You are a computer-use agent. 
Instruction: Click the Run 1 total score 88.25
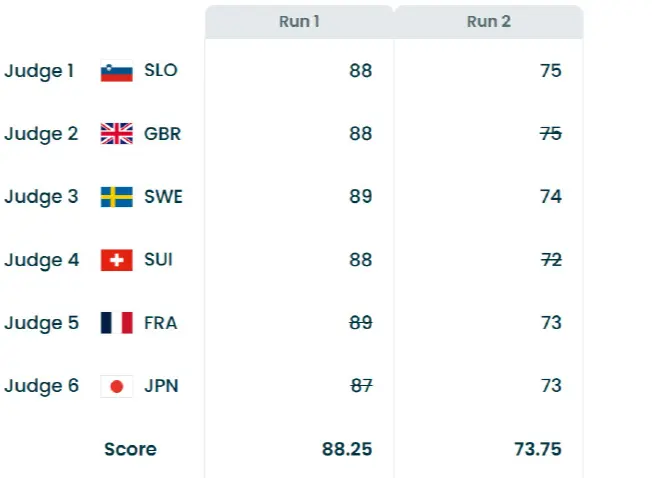click(x=347, y=449)
